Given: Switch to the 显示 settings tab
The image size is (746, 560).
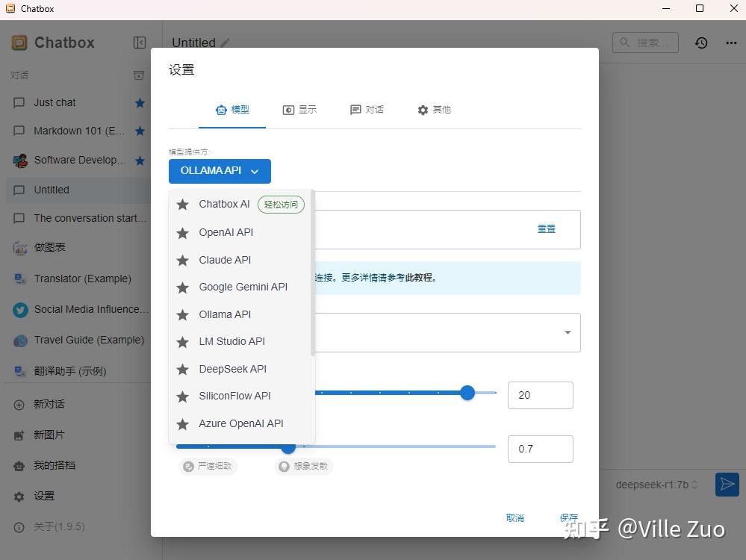Looking at the screenshot, I should (x=300, y=109).
